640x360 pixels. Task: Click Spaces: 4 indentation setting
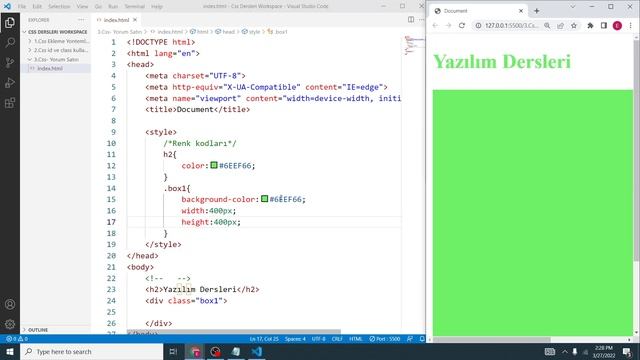pos(295,339)
